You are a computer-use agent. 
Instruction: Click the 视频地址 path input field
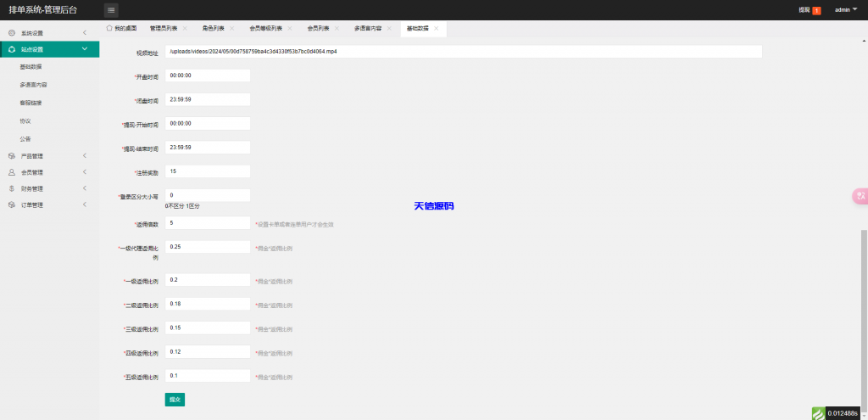(x=464, y=52)
